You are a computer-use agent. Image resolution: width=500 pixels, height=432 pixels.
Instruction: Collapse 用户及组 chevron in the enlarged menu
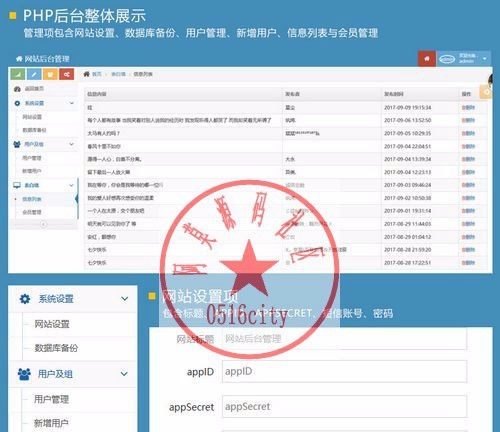click(x=124, y=374)
